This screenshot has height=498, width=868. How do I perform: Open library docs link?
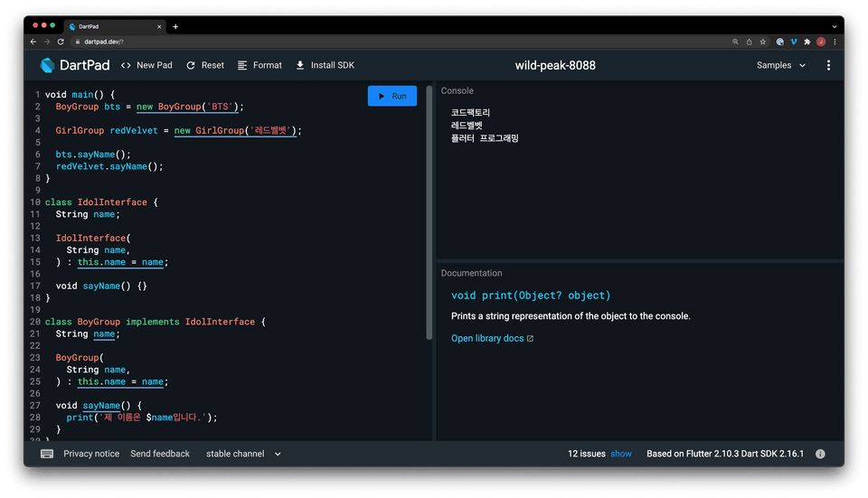[492, 338]
